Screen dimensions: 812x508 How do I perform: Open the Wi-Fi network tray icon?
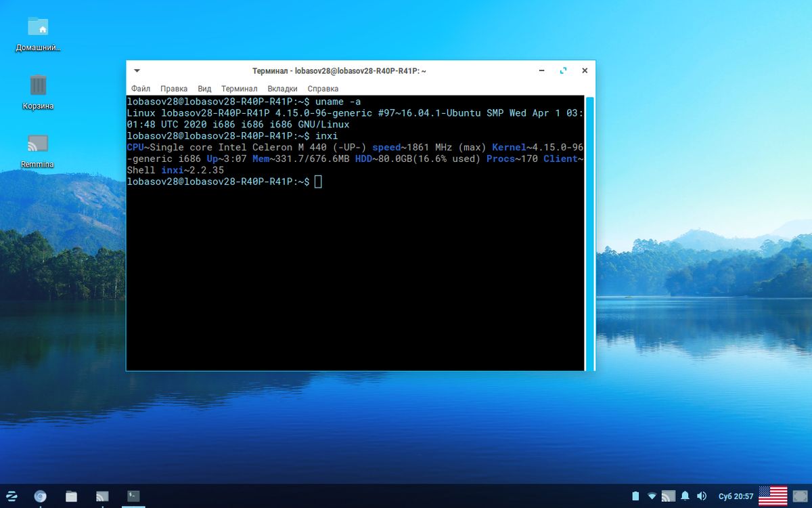652,496
